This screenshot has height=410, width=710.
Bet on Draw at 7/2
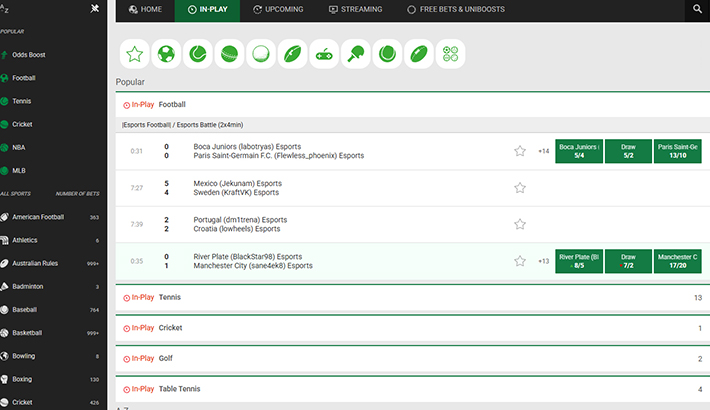click(x=628, y=261)
